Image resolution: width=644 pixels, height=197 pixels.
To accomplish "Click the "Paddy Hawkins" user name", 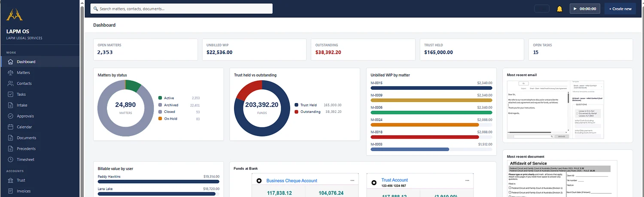I will pyautogui.click(x=109, y=176).
